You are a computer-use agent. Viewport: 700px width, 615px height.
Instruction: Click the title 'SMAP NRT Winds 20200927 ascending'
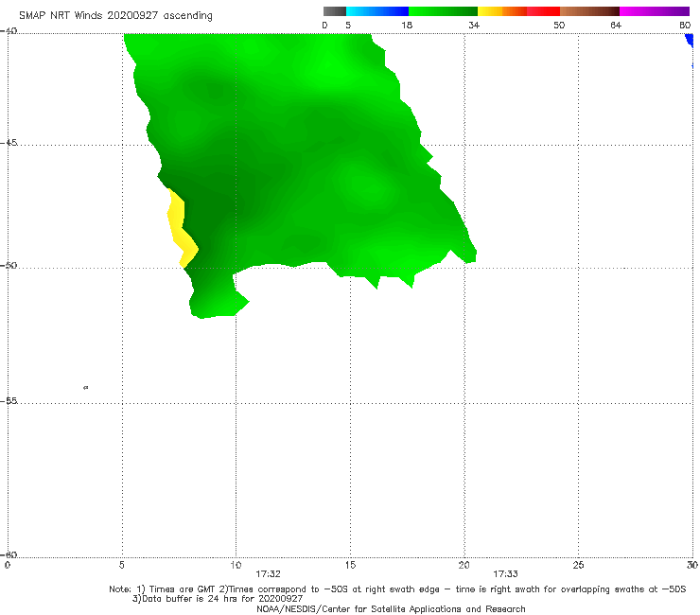pyautogui.click(x=115, y=15)
